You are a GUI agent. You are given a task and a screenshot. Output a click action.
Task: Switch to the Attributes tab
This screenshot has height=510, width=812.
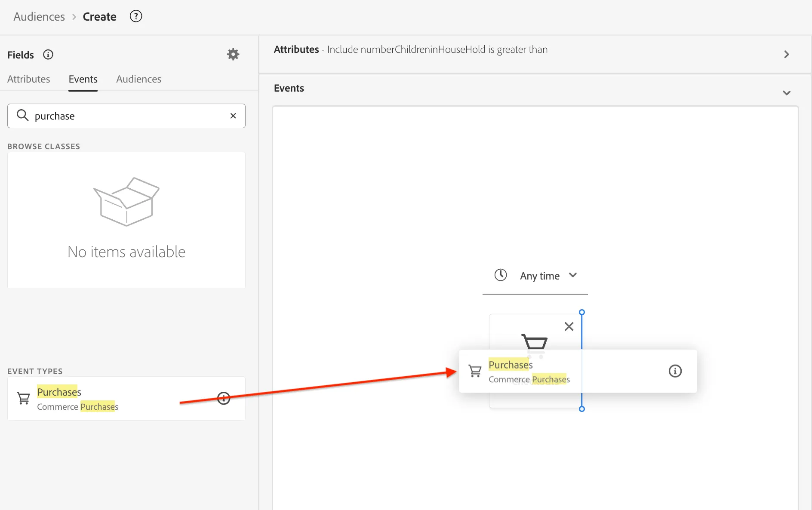(29, 79)
